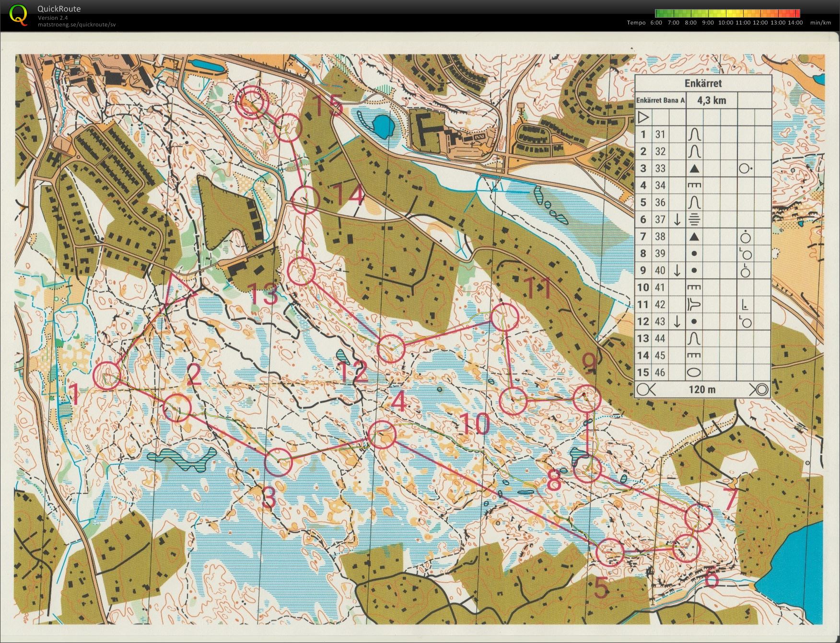Image resolution: width=840 pixels, height=643 pixels.
Task: Open the matstroeng.se/quickroute/sv link
Action: (77, 24)
